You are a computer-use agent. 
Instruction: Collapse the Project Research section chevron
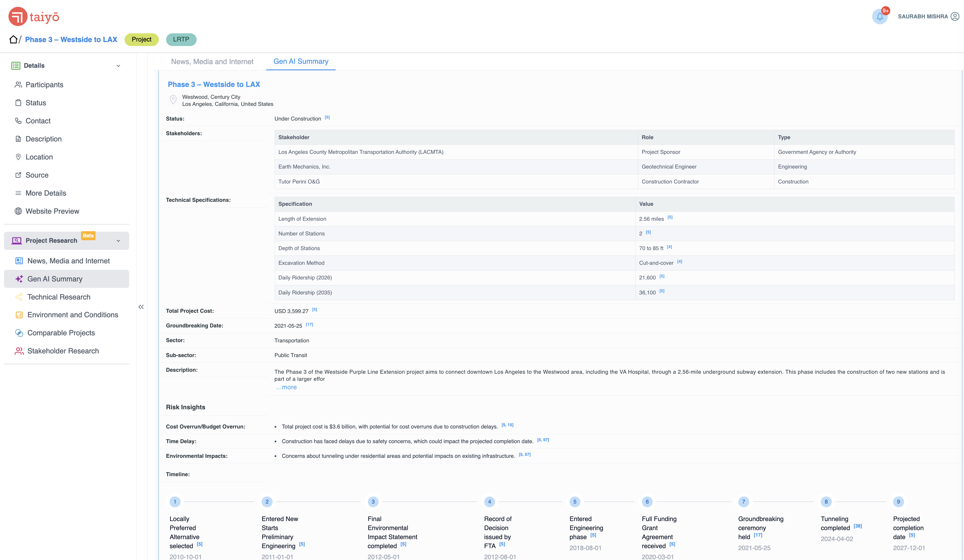tap(118, 241)
